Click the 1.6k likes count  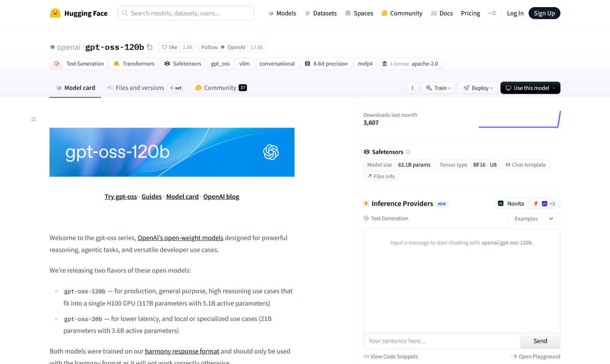[x=188, y=47]
